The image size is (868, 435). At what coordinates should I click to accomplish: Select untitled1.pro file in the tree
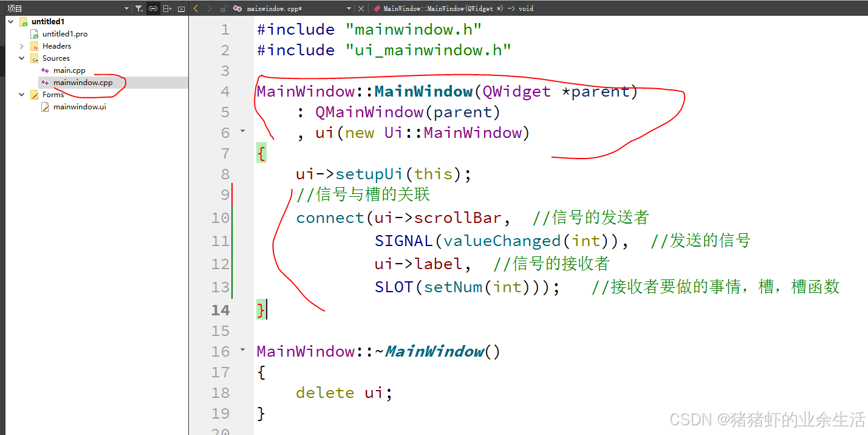click(65, 34)
